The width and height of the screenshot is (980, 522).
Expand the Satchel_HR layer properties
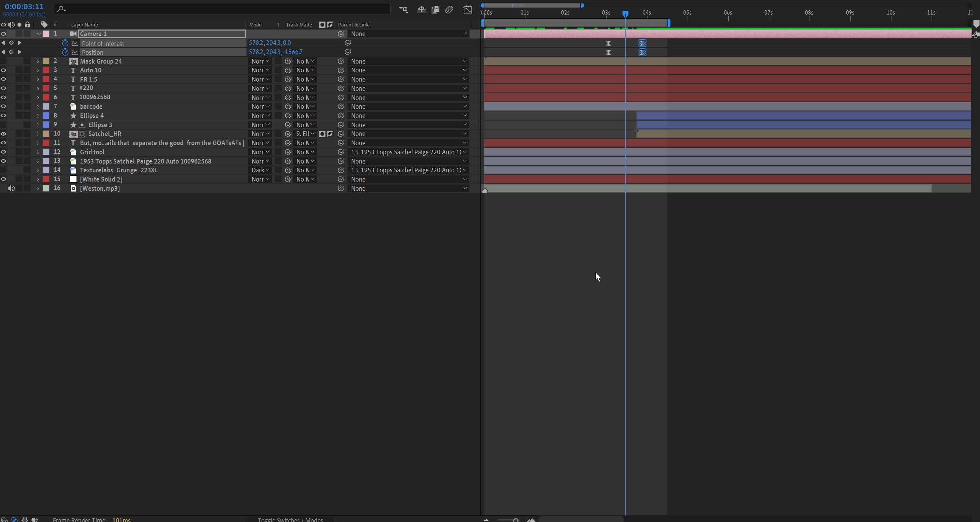pos(38,134)
